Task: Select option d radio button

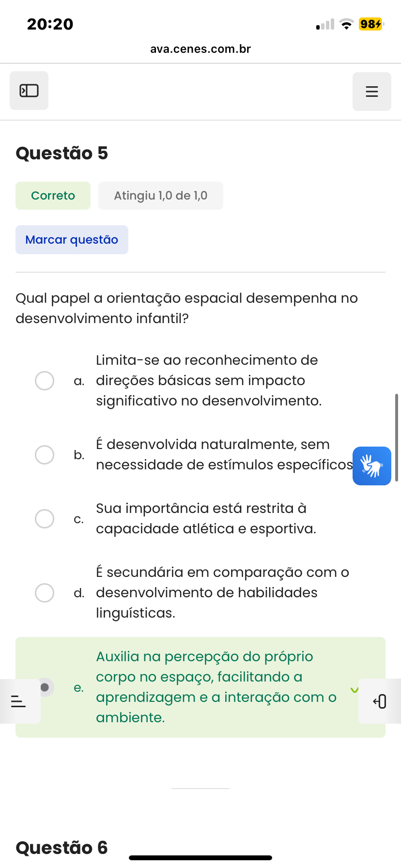Action: tap(45, 593)
